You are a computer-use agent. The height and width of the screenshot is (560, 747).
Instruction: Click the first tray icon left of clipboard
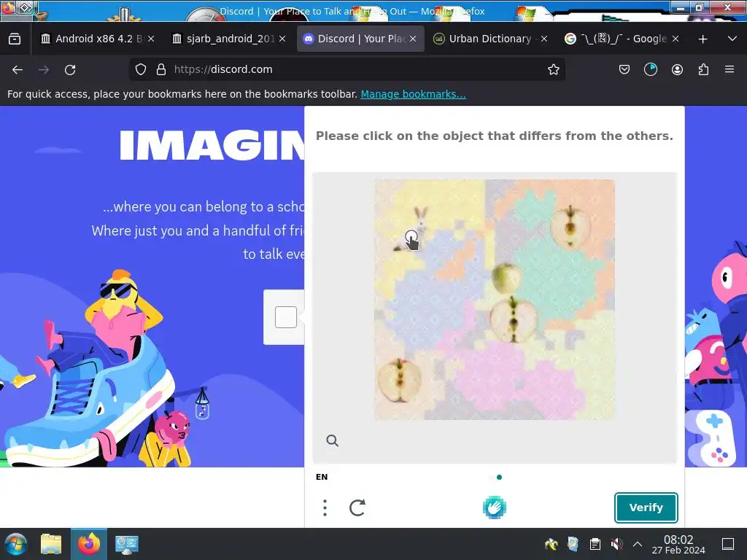point(573,544)
